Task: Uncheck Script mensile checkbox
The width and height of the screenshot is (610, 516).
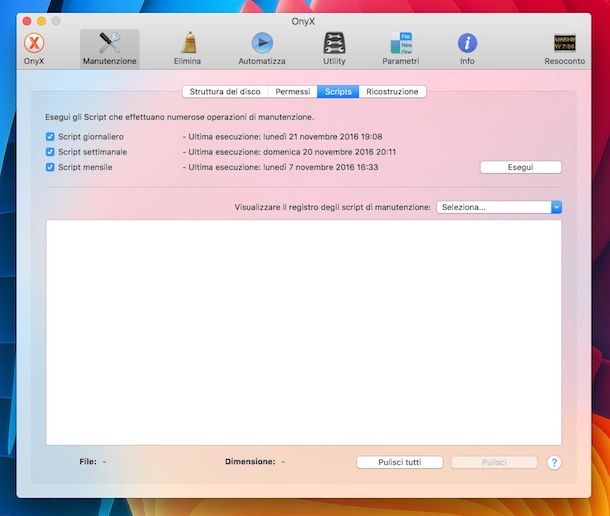Action: coord(50,167)
